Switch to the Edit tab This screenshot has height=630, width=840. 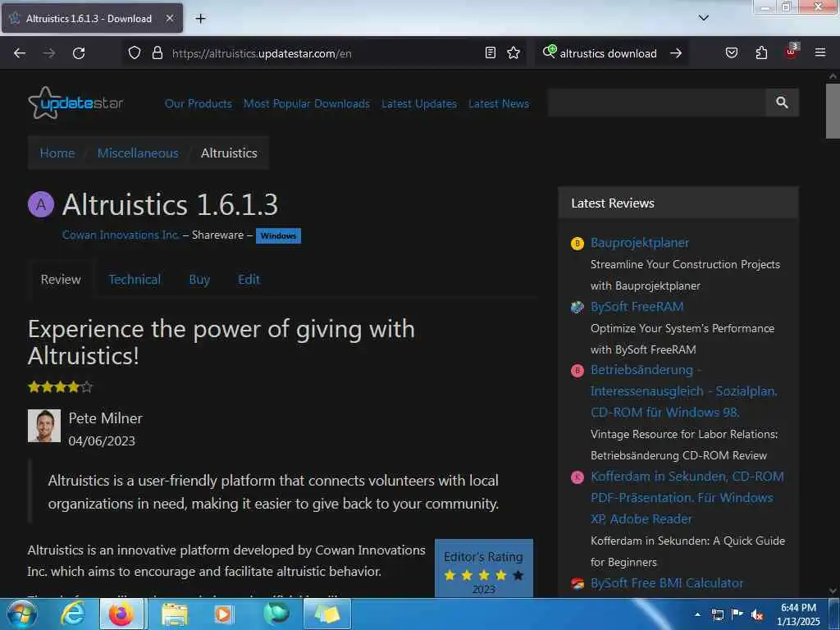(x=249, y=279)
